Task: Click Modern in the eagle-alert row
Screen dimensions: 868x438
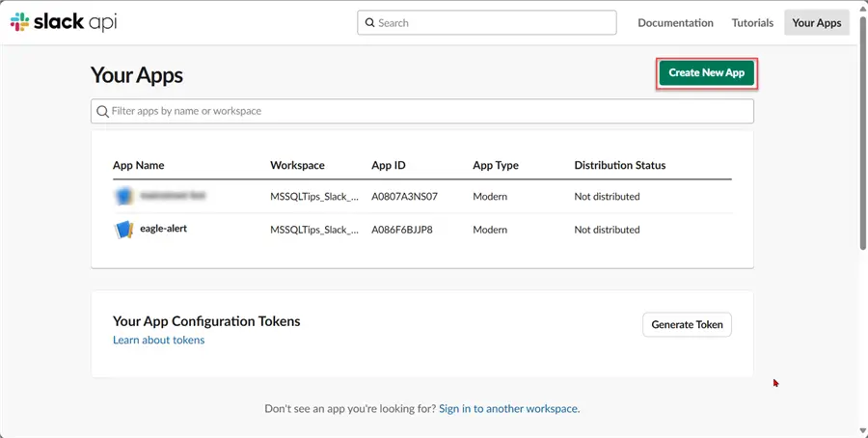Action: point(490,230)
